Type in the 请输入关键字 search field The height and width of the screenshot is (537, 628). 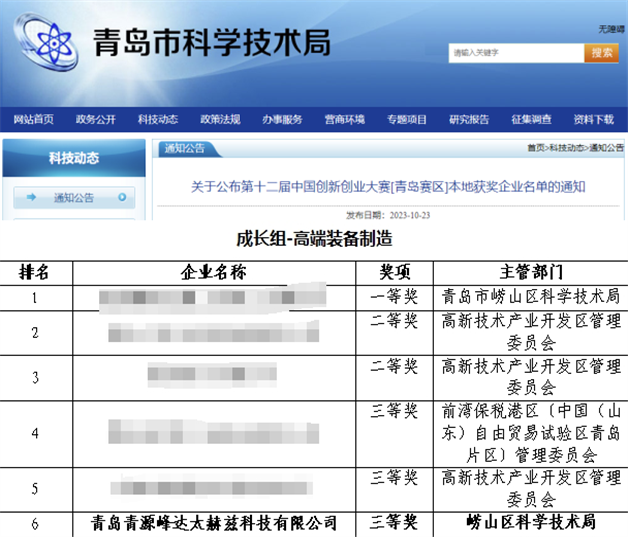click(514, 53)
